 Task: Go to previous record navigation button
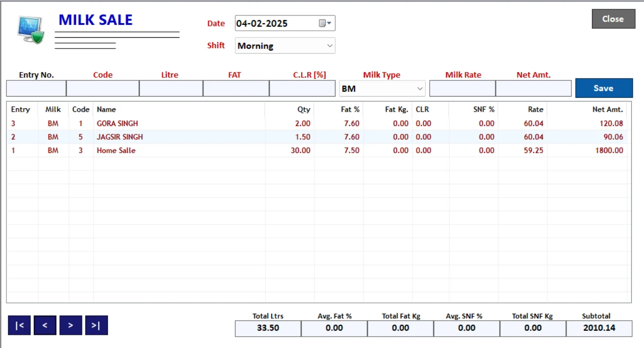tap(45, 325)
